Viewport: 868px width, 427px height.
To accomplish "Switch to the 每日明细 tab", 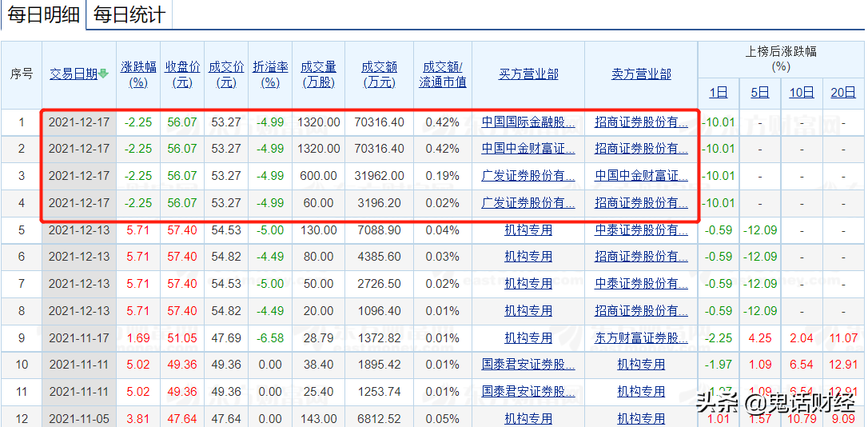I will tap(43, 15).
